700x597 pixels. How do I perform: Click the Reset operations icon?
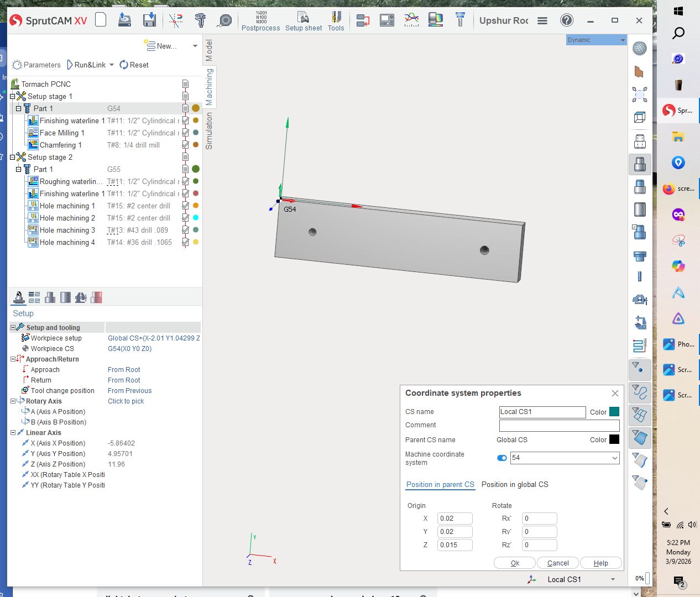tap(124, 65)
